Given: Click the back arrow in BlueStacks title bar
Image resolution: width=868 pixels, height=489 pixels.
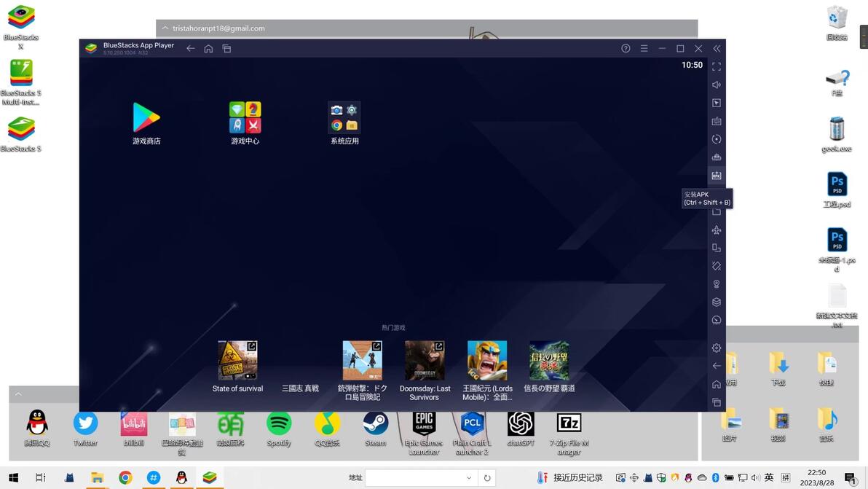Looking at the screenshot, I should (x=191, y=49).
